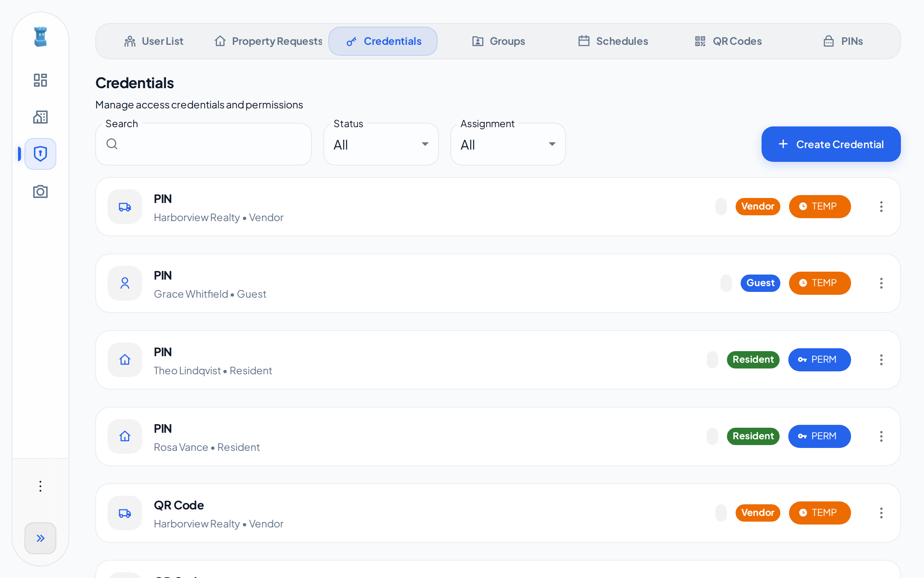Focus the Search input field
Image resolution: width=924 pixels, height=578 pixels.
(x=204, y=144)
